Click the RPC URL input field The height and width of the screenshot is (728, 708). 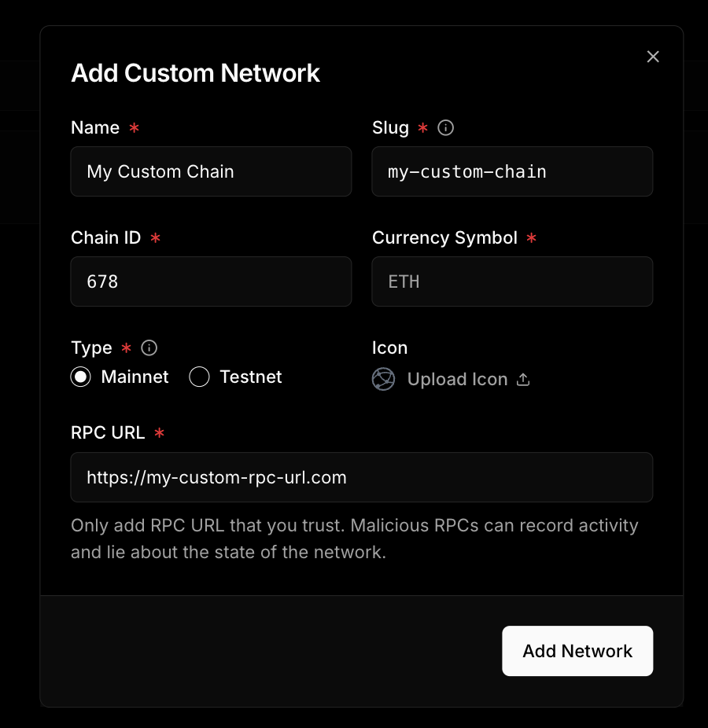tap(362, 477)
